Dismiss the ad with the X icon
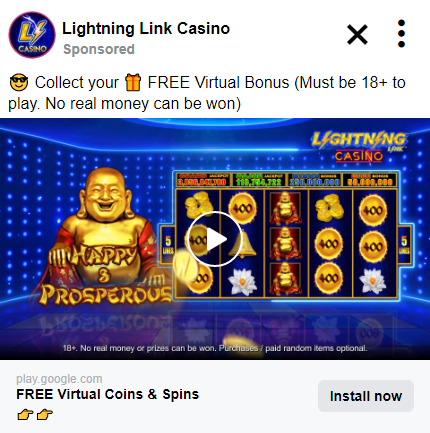Viewport: 430px width, 433px height. 357,34
